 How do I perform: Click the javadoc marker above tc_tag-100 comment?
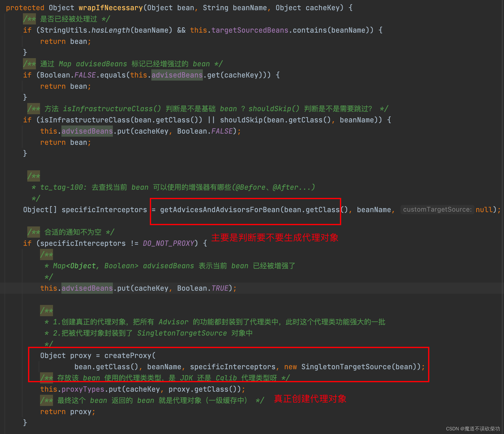click(x=34, y=176)
